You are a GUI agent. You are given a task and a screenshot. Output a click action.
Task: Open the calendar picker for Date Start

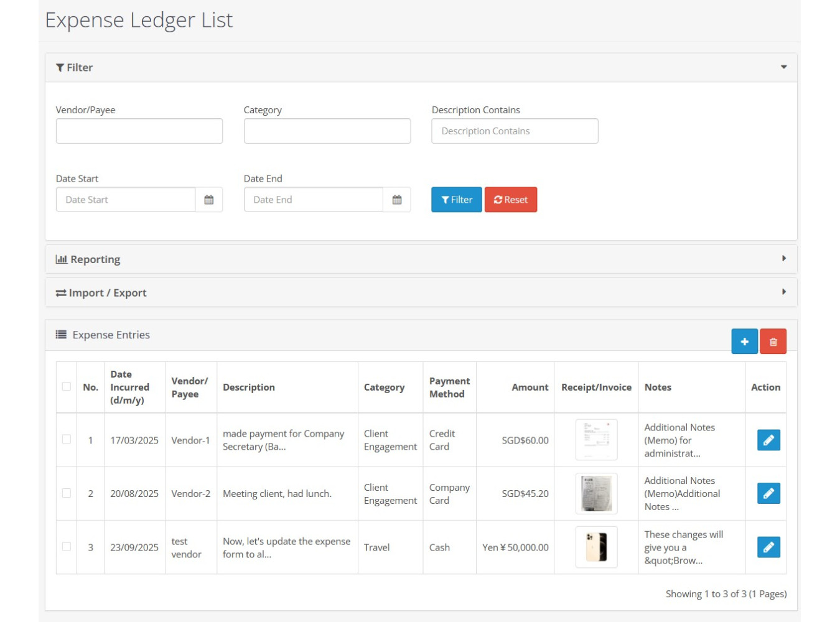[209, 199]
